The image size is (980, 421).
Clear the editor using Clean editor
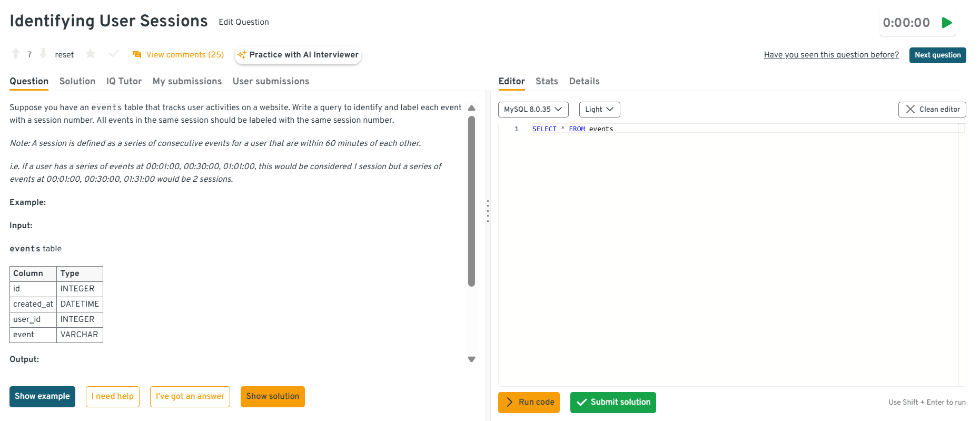[x=932, y=110]
